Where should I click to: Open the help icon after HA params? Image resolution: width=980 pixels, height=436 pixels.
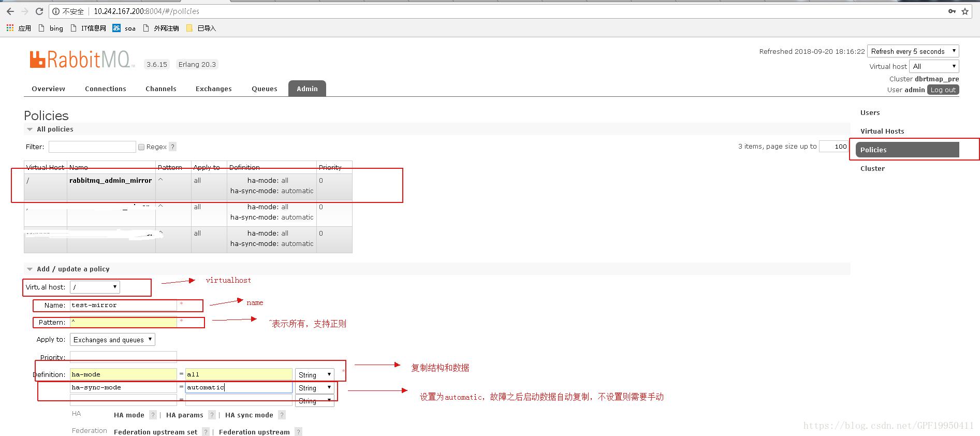point(212,415)
